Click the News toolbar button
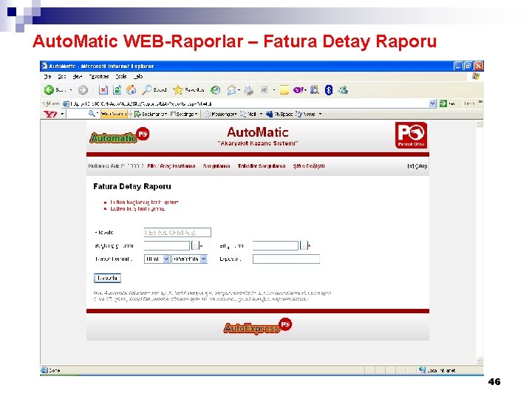Viewport: 532px width, 399px height. click(x=305, y=114)
